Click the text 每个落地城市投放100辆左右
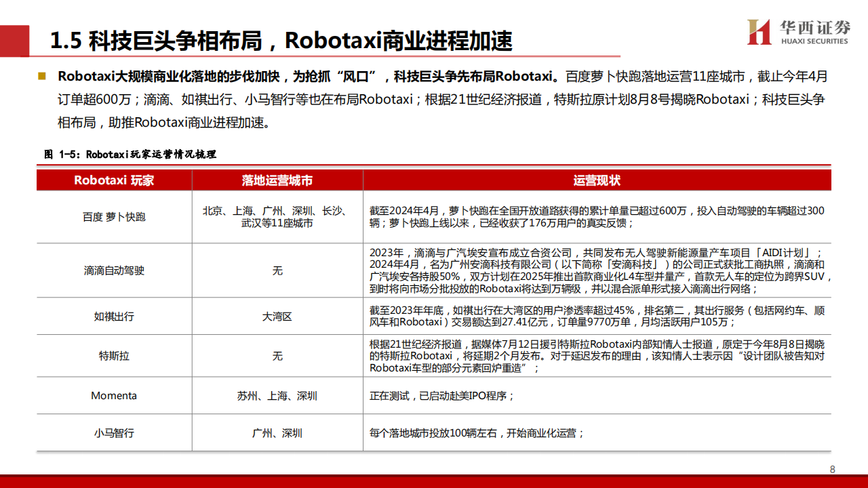868x488 pixels. pyautogui.click(x=477, y=432)
